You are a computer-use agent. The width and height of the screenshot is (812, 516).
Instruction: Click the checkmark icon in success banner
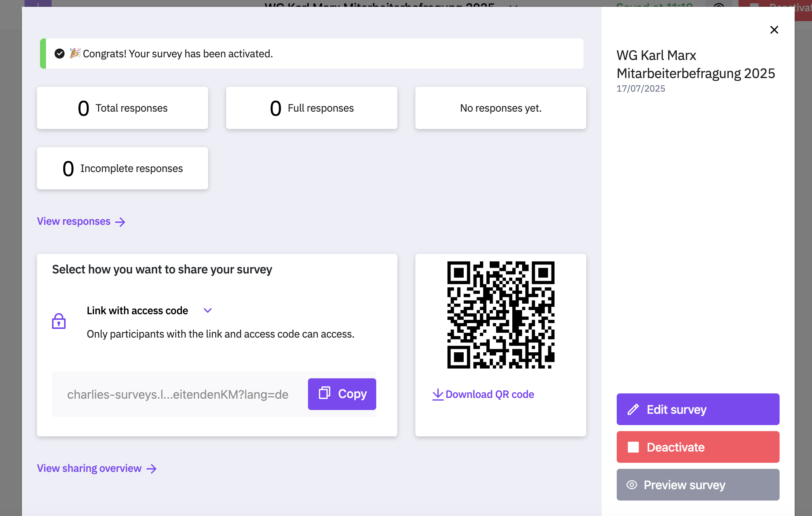pyautogui.click(x=60, y=54)
